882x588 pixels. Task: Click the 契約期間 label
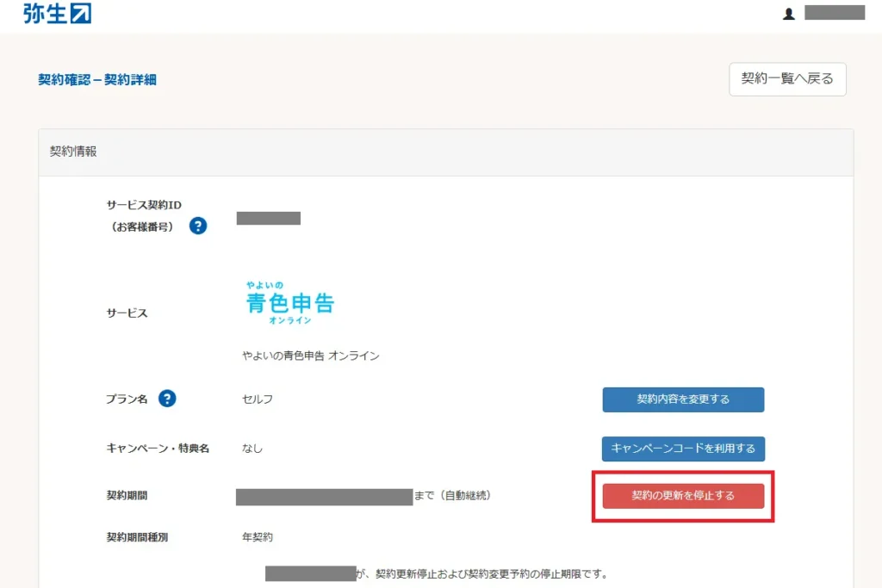pyautogui.click(x=127, y=496)
